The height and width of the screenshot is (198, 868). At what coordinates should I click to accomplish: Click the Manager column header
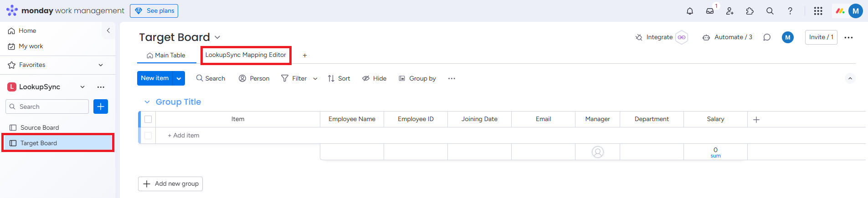click(597, 119)
